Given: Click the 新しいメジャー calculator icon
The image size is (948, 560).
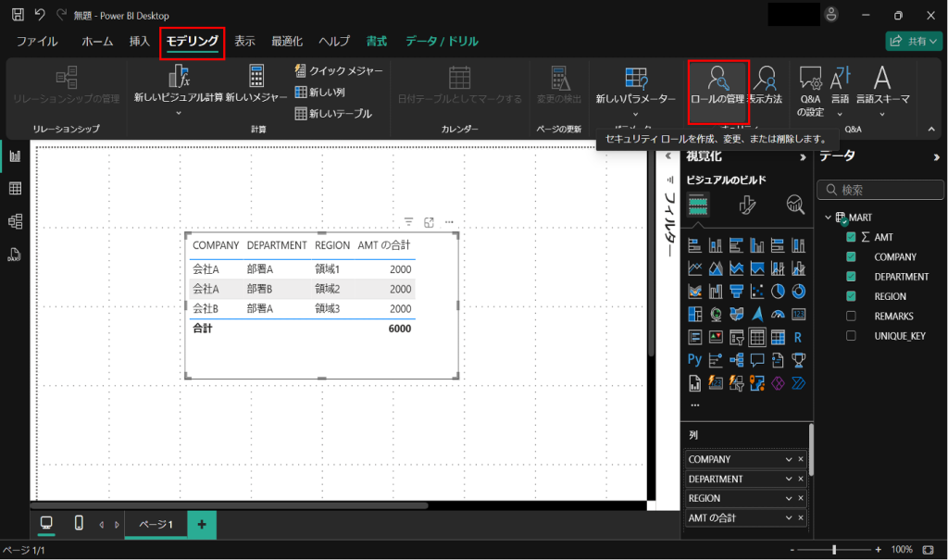Looking at the screenshot, I should 256,78.
